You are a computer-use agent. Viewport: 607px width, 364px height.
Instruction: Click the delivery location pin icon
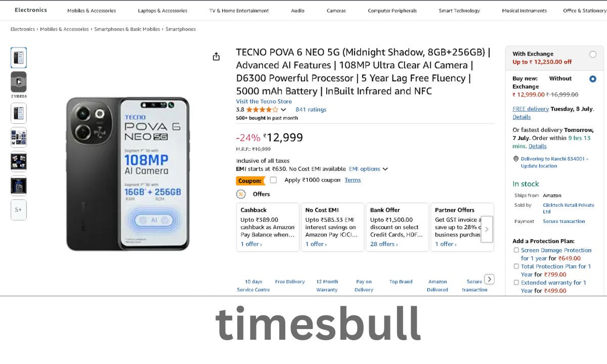[516, 159]
